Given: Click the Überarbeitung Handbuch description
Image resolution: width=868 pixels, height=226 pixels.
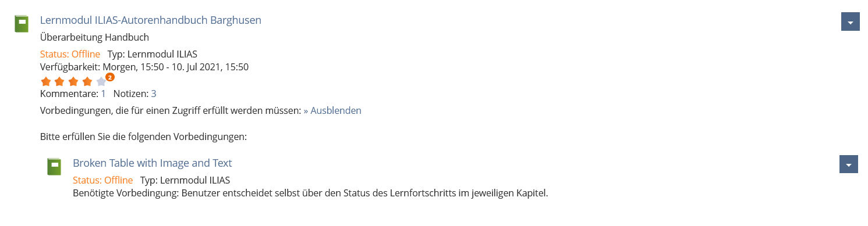Looking at the screenshot, I should click(x=94, y=37).
